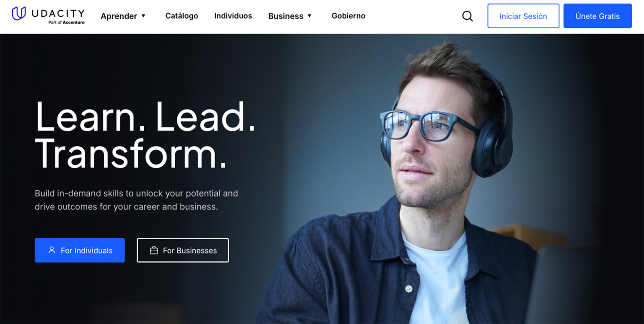Open the Business menu label
The height and width of the screenshot is (324, 644).
pos(286,16)
